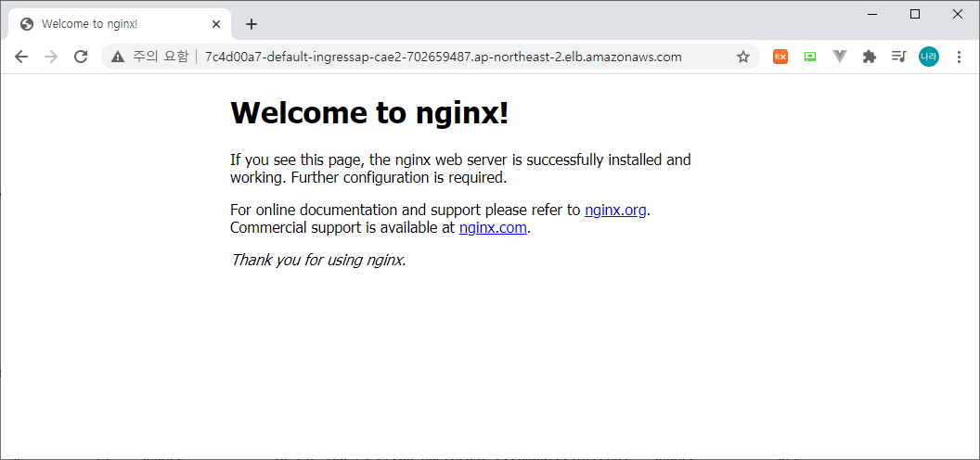Image resolution: width=980 pixels, height=460 pixels.
Task: Select the Welcome to nginx! tab
Action: [120, 24]
